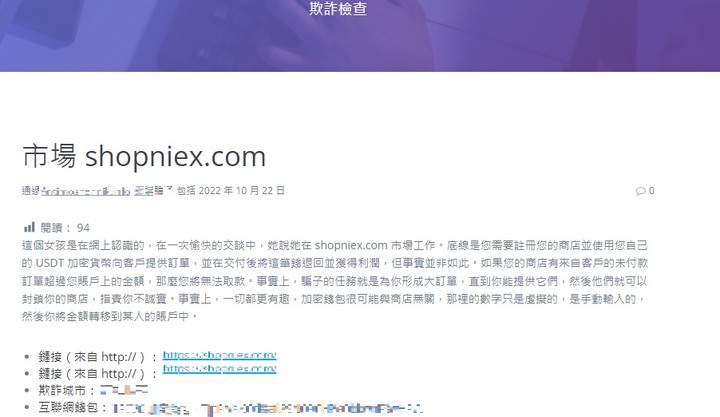Click the reading statistics bar-chart icon
This screenshot has height=417, width=720.
(29, 227)
